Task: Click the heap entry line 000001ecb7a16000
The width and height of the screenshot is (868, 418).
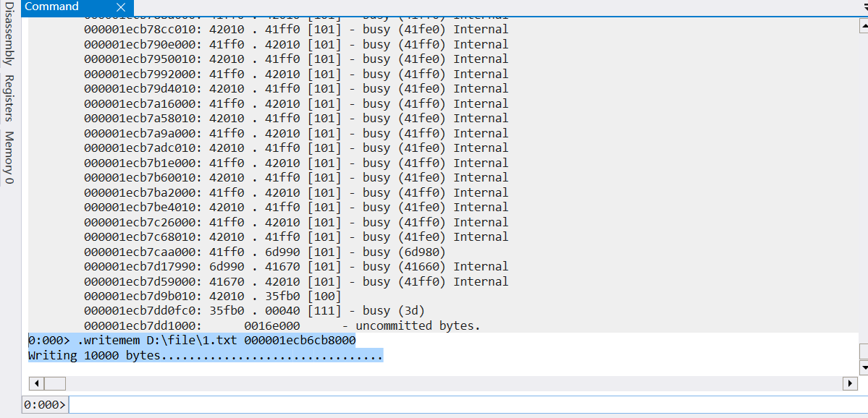Action: (x=296, y=103)
